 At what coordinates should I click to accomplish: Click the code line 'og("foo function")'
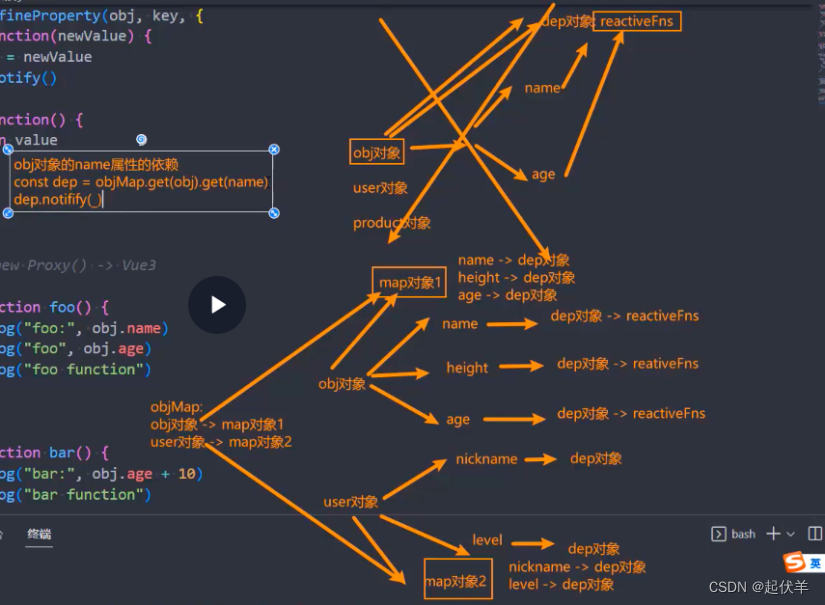75,370
